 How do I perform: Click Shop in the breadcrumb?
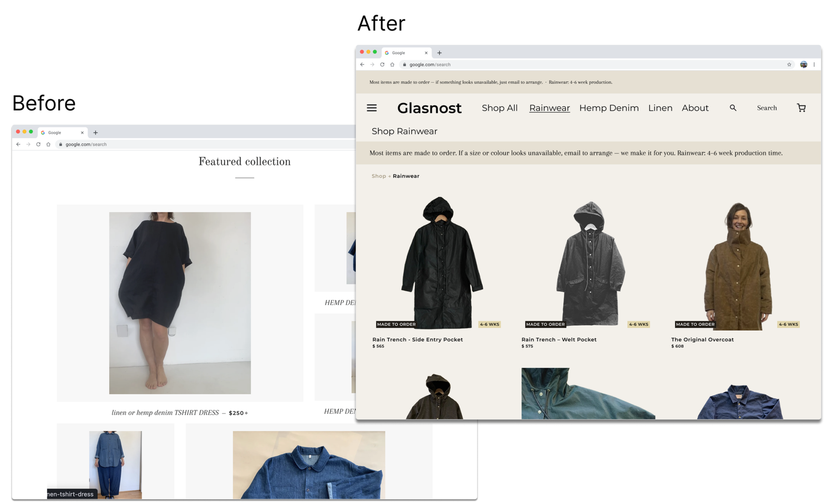click(379, 176)
